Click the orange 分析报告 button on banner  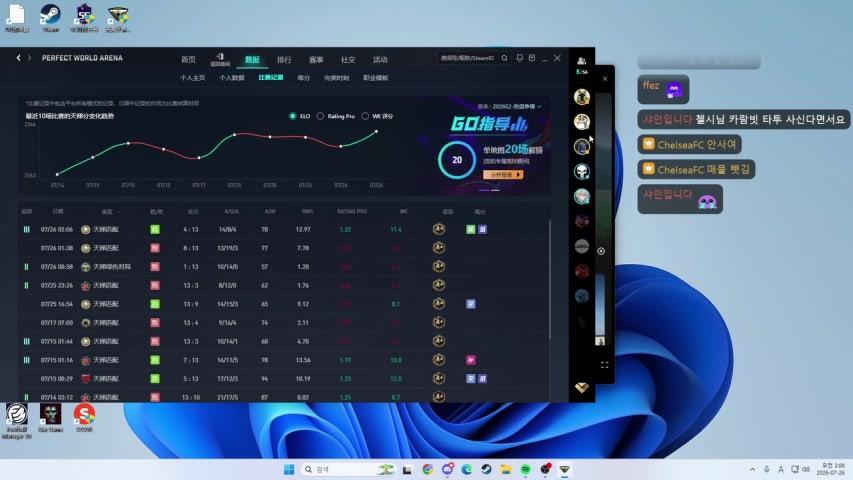pyautogui.click(x=503, y=175)
